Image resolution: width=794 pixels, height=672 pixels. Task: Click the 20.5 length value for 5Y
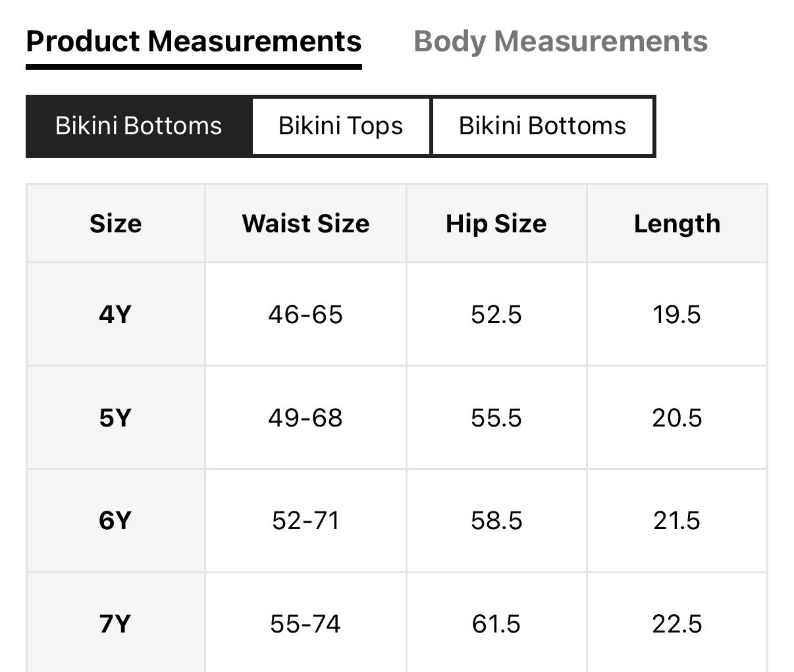coord(677,417)
